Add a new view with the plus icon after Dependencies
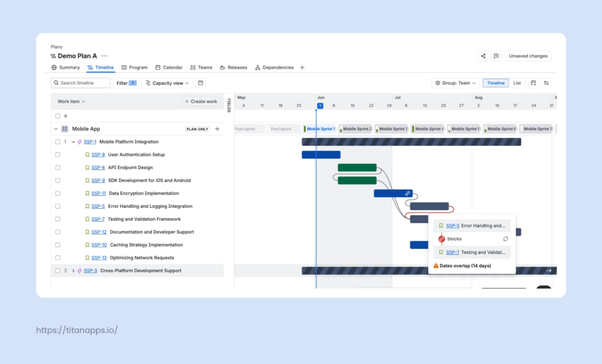The height and width of the screenshot is (364, 602). tap(302, 68)
